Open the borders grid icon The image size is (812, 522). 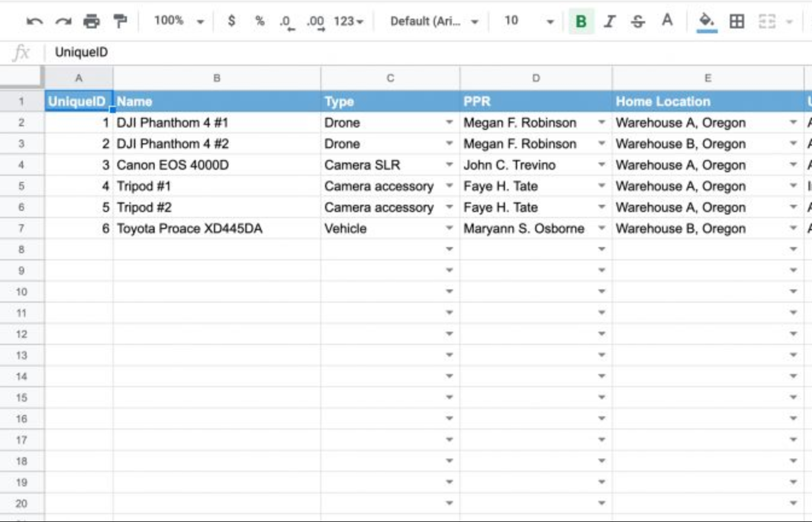click(x=736, y=22)
